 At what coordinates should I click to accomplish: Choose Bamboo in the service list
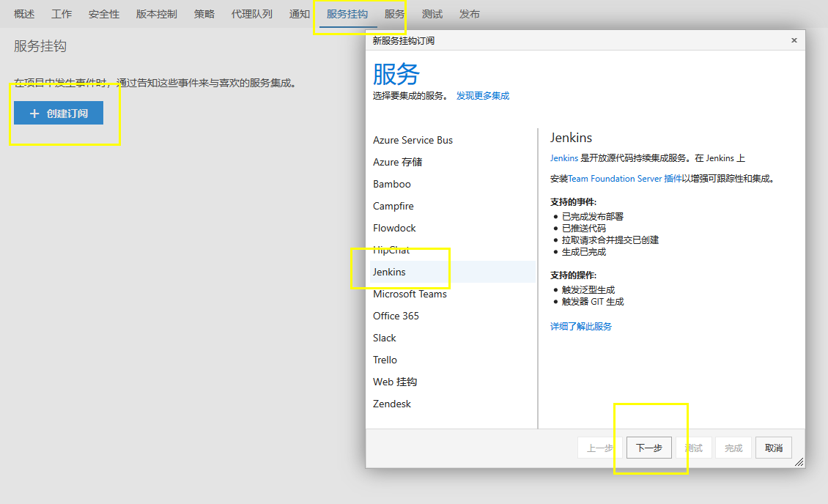tap(453, 184)
